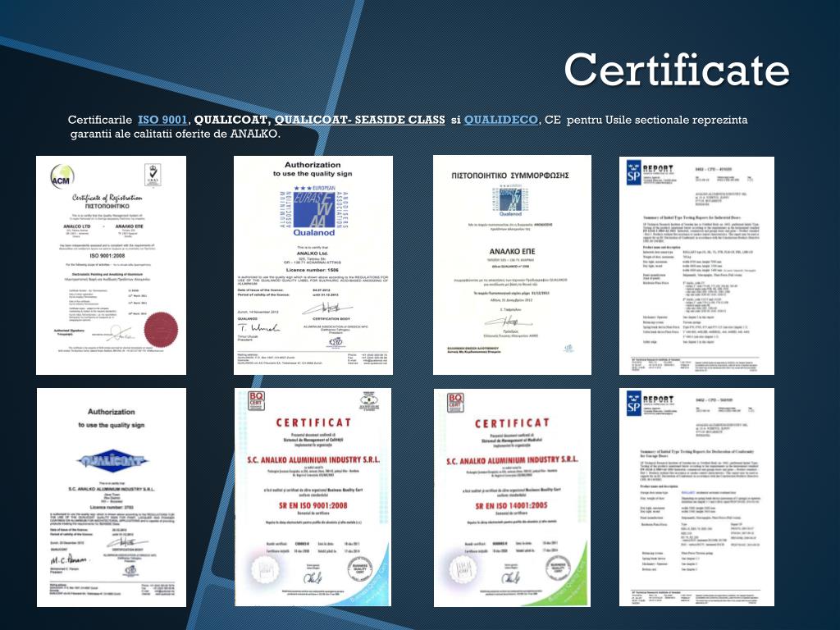Click 'Licence number: 1506' on Qualanod certificate
This screenshot has height=630, width=840.
coord(313,270)
